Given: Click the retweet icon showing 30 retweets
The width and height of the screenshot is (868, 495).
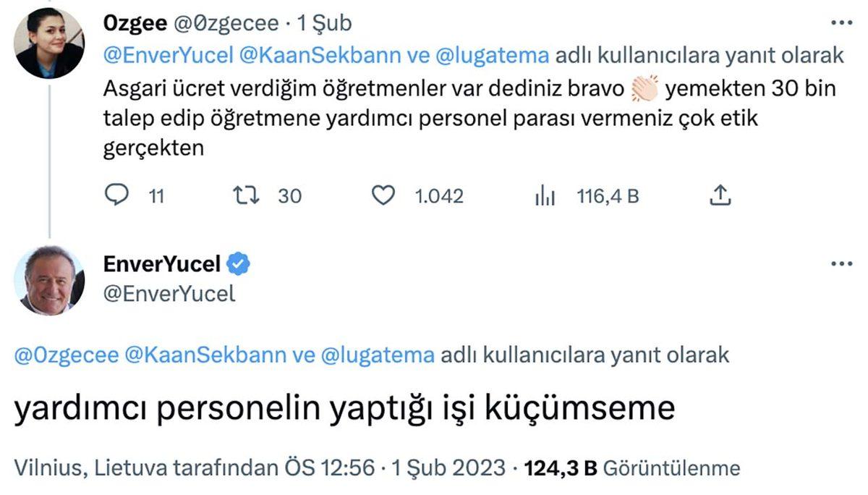Looking at the screenshot, I should tap(245, 195).
